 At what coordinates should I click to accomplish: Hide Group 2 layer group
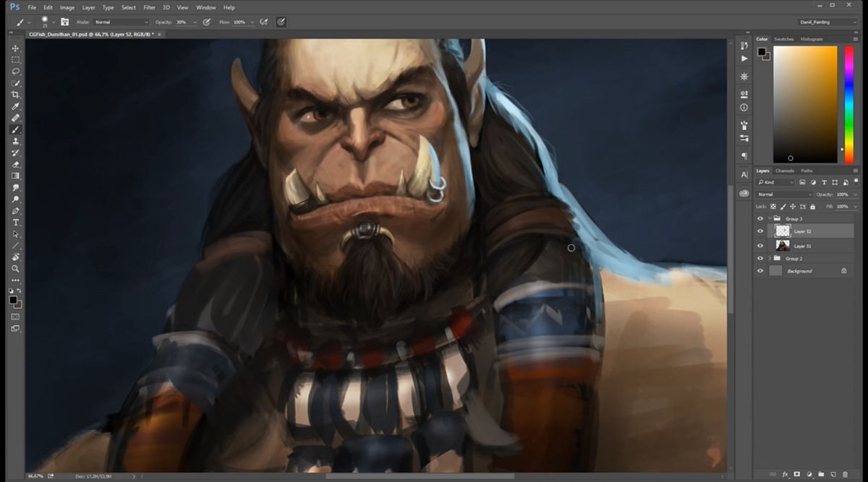(x=759, y=258)
